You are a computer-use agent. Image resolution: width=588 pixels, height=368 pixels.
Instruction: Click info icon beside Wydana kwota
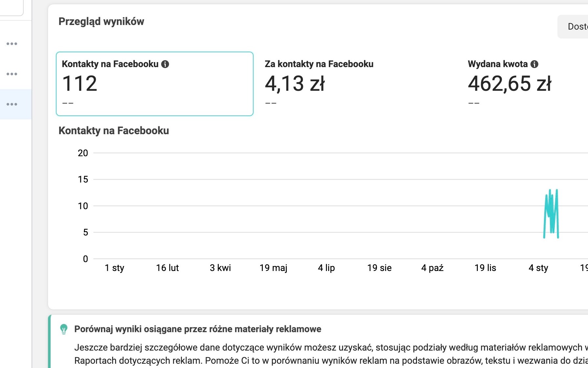pos(534,64)
